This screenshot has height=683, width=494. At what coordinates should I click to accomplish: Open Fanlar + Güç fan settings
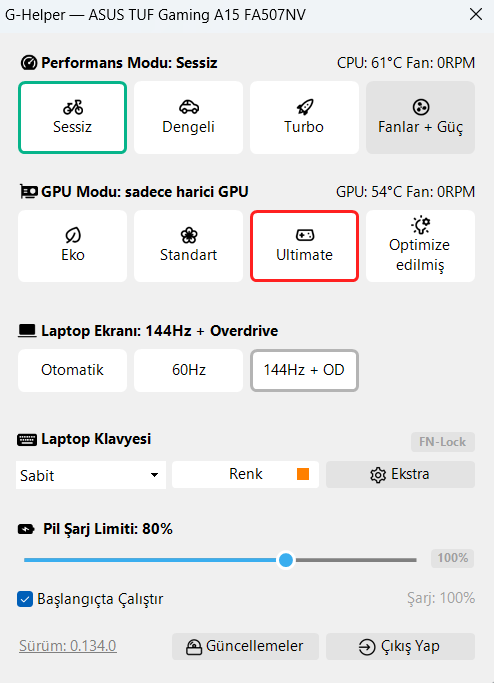420,118
